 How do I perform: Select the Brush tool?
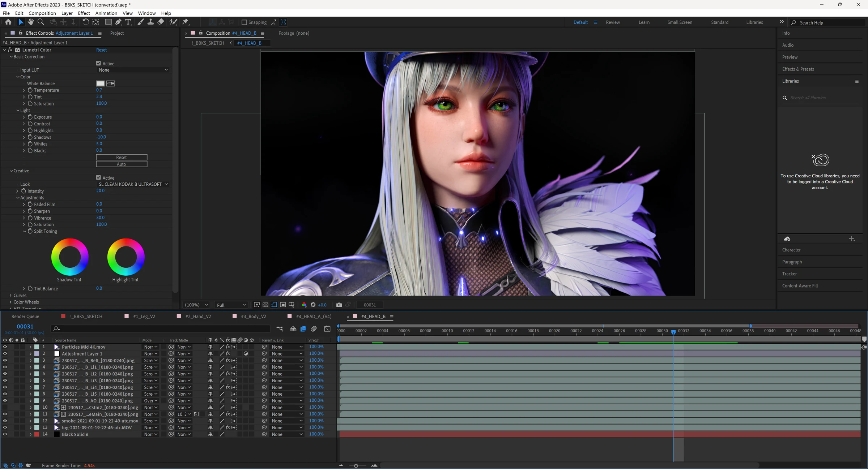[x=141, y=22]
